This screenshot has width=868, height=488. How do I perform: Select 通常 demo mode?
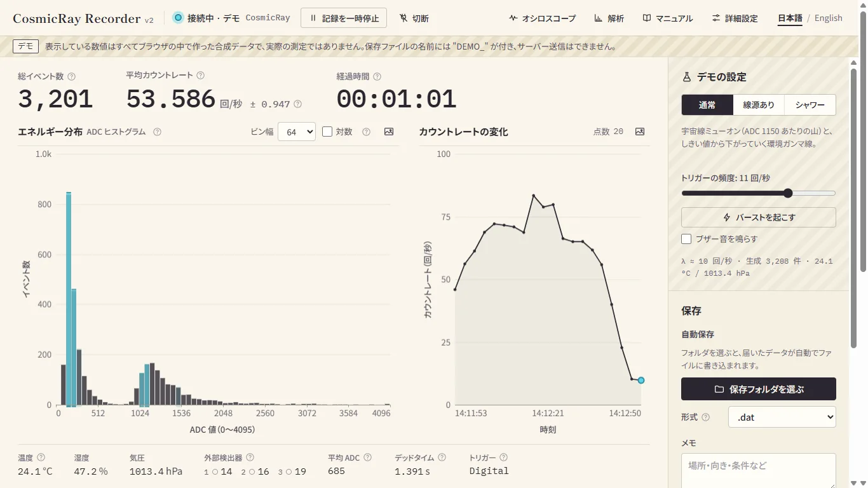[x=707, y=105]
